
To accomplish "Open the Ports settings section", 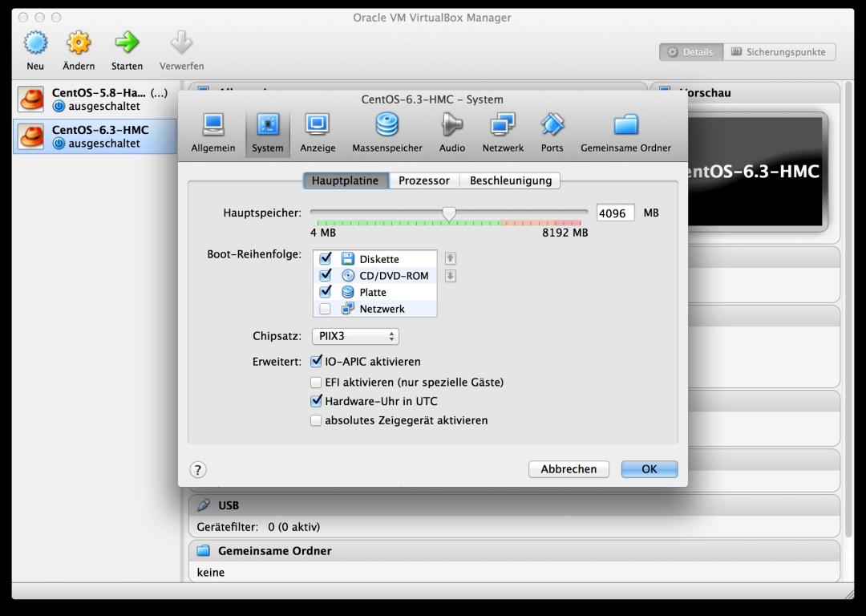I will (x=552, y=132).
